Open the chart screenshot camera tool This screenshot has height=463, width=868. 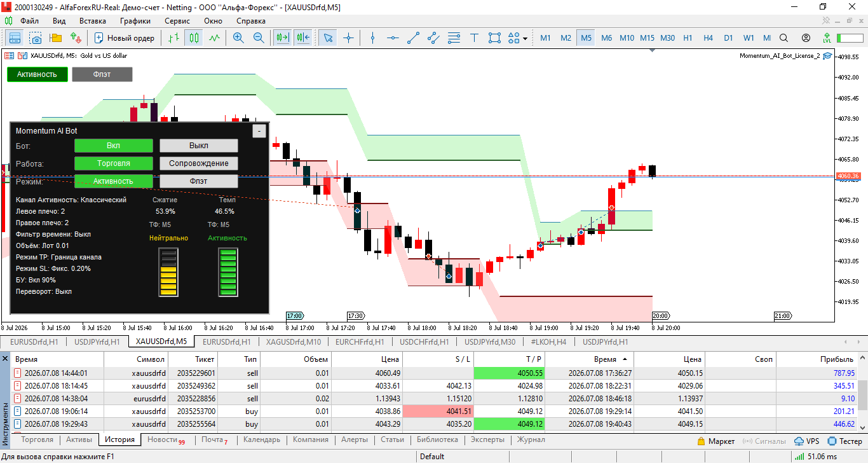(35, 38)
